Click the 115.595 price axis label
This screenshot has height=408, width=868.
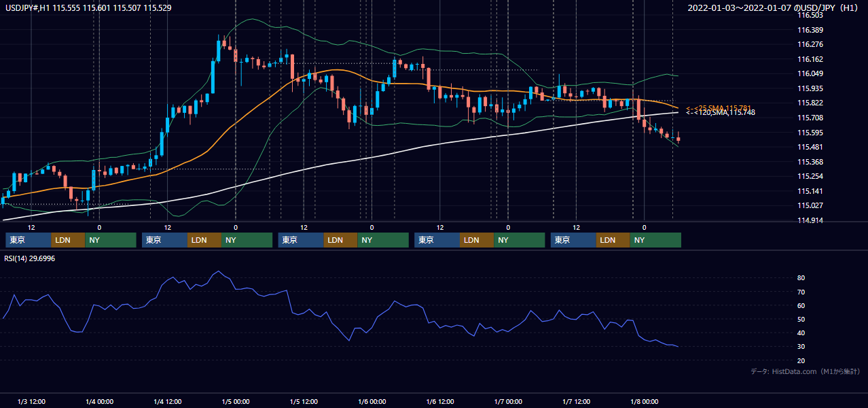pos(810,133)
